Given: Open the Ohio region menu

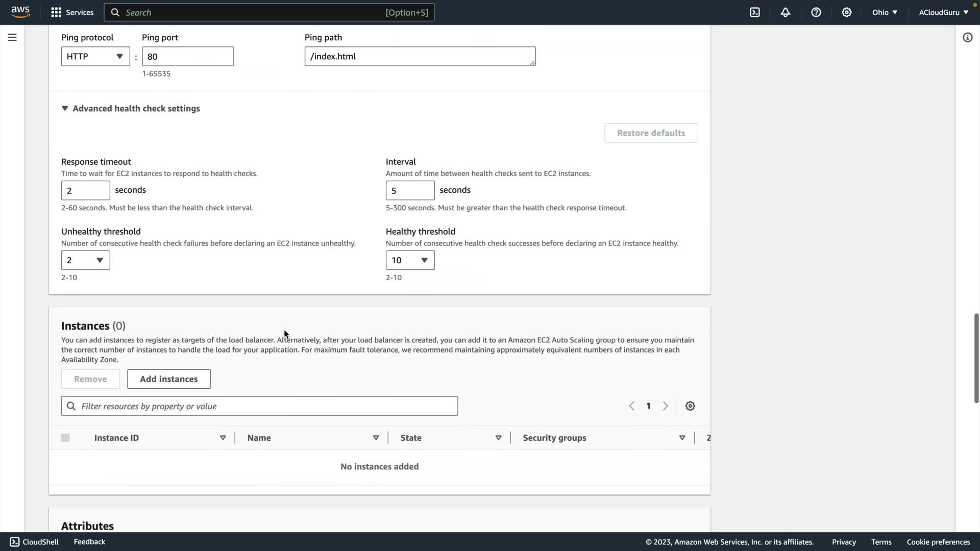Looking at the screenshot, I should tap(885, 12).
